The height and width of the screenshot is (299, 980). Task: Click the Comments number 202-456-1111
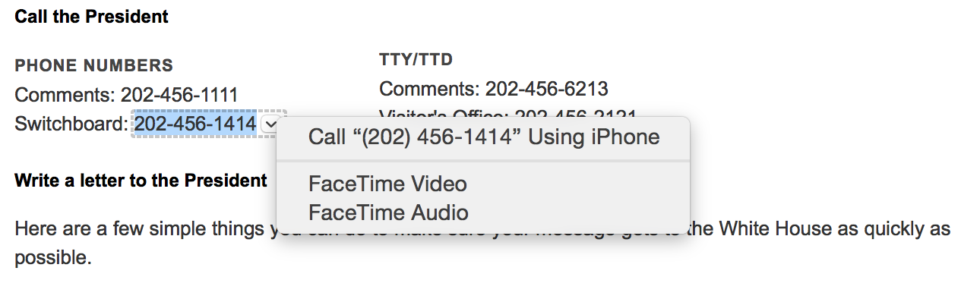[179, 96]
